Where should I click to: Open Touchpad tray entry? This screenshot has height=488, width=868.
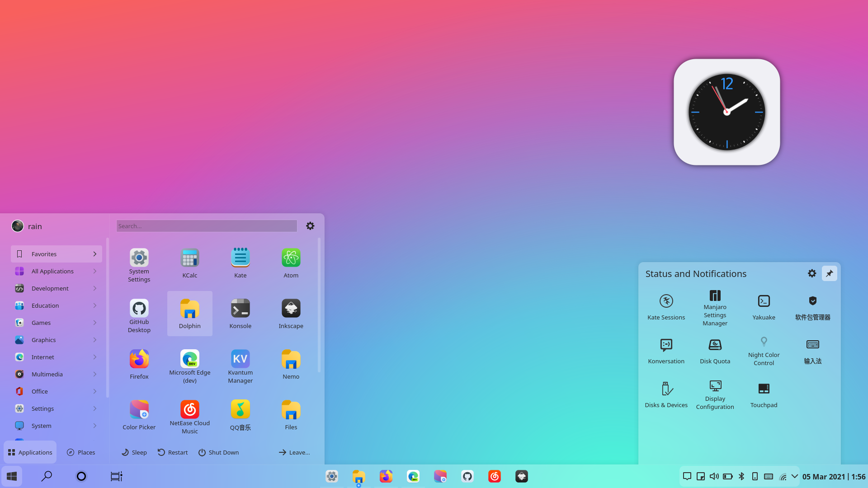[x=764, y=395]
